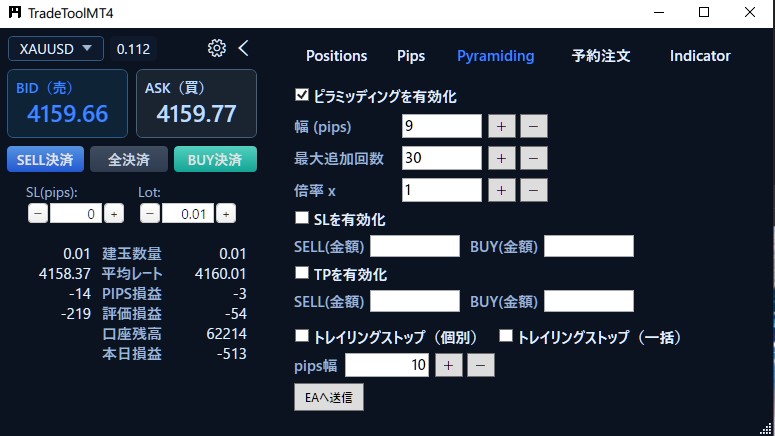Decrease pips幅 with minus button
This screenshot has height=436, width=775.
480,365
